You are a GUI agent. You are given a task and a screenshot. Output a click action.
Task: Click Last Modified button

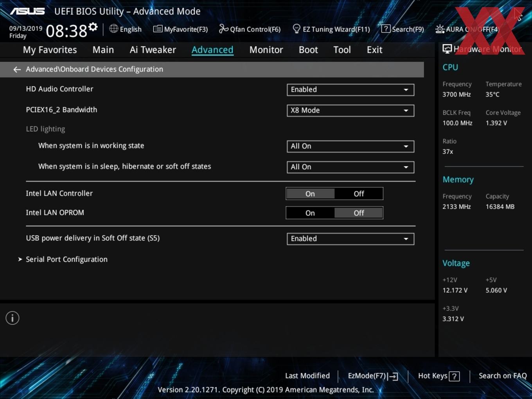pyautogui.click(x=307, y=376)
